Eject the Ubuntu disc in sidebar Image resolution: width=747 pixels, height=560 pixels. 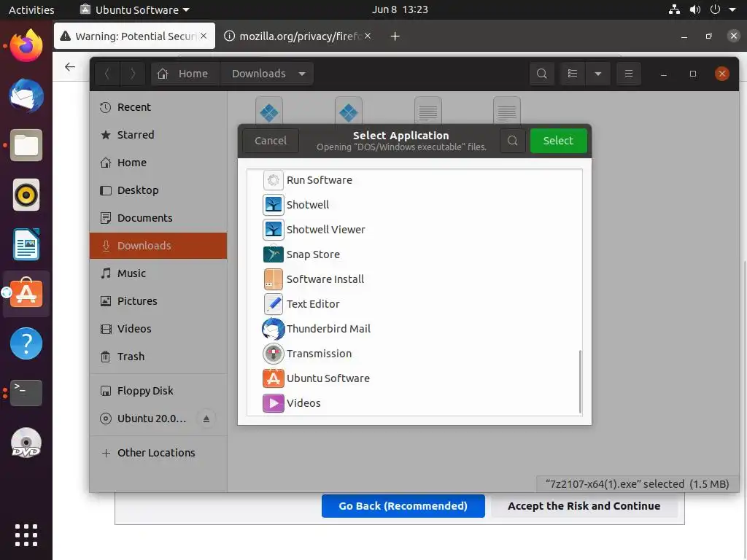206,419
